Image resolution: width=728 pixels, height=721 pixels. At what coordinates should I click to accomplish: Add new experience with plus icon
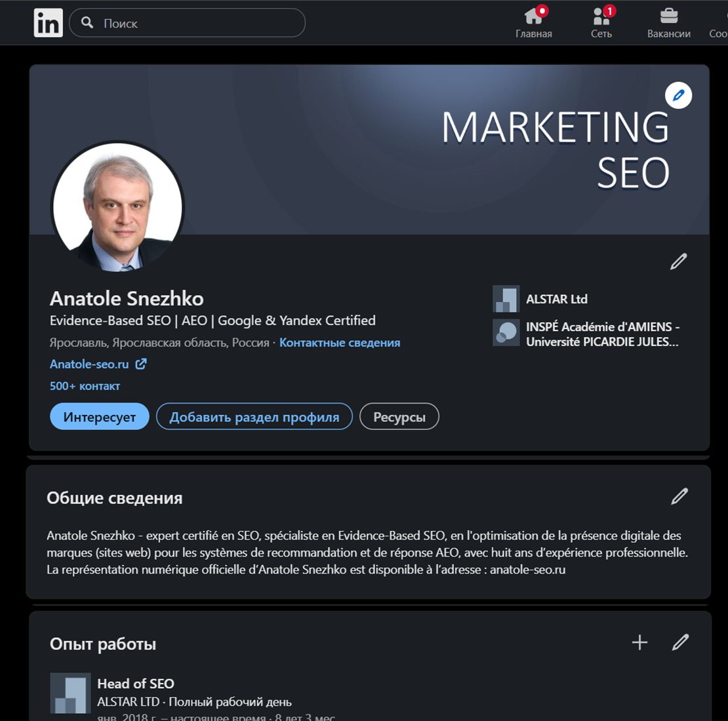click(639, 642)
